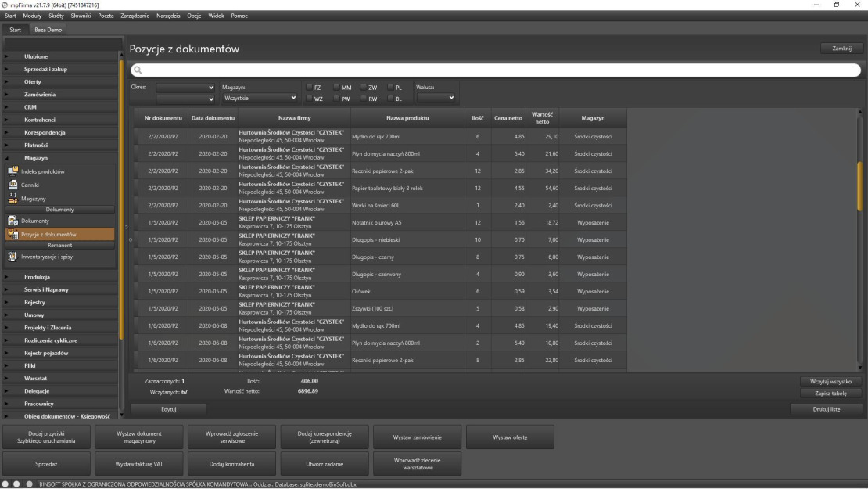Expand the Sprzedaż i zakup sidebar section
Screen dimensions: 868x489
click(45, 69)
